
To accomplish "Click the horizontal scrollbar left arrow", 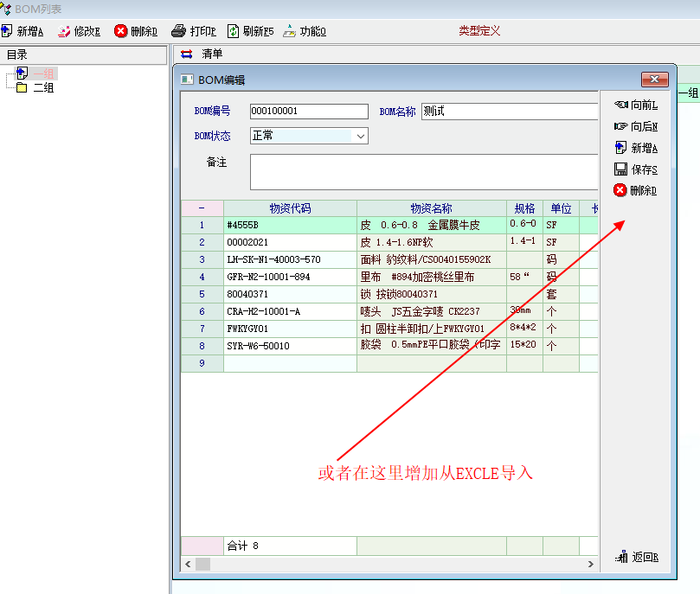I will (x=188, y=564).
